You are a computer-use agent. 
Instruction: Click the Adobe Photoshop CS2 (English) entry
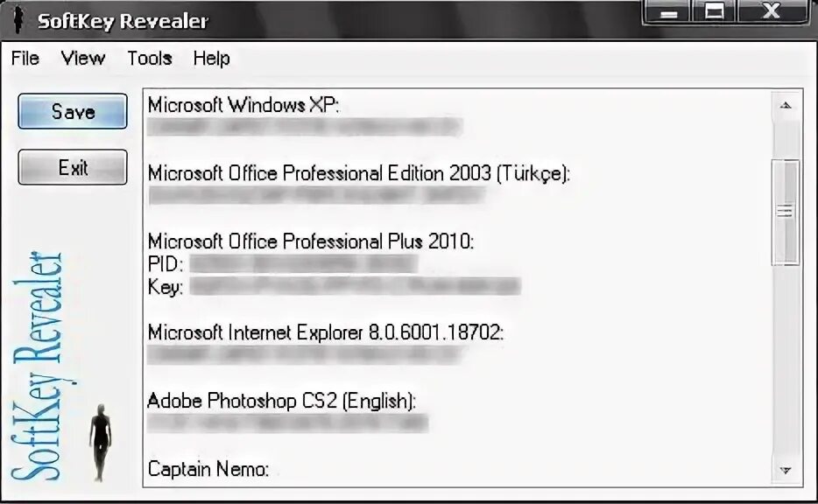pyautogui.click(x=282, y=401)
